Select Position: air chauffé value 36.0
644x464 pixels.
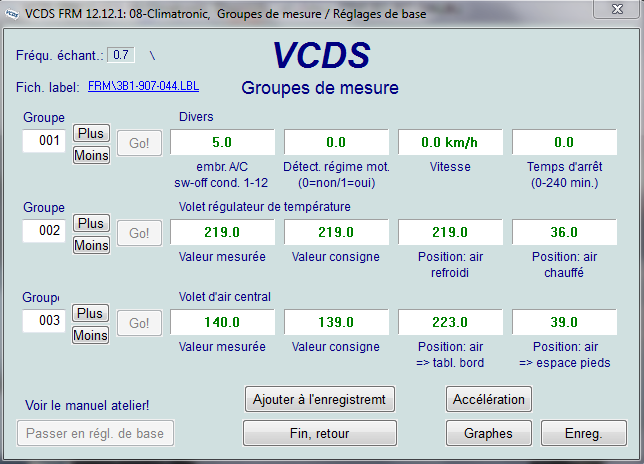[564, 232]
